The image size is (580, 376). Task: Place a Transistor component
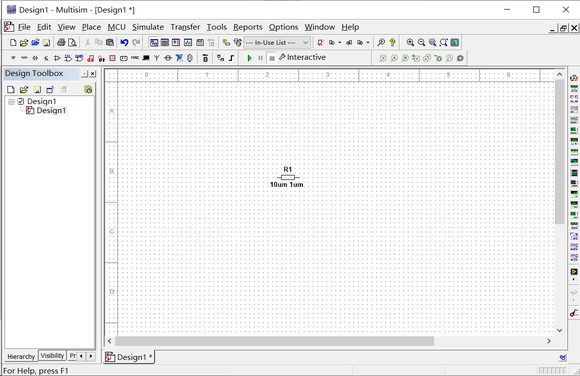pyautogui.click(x=46, y=58)
